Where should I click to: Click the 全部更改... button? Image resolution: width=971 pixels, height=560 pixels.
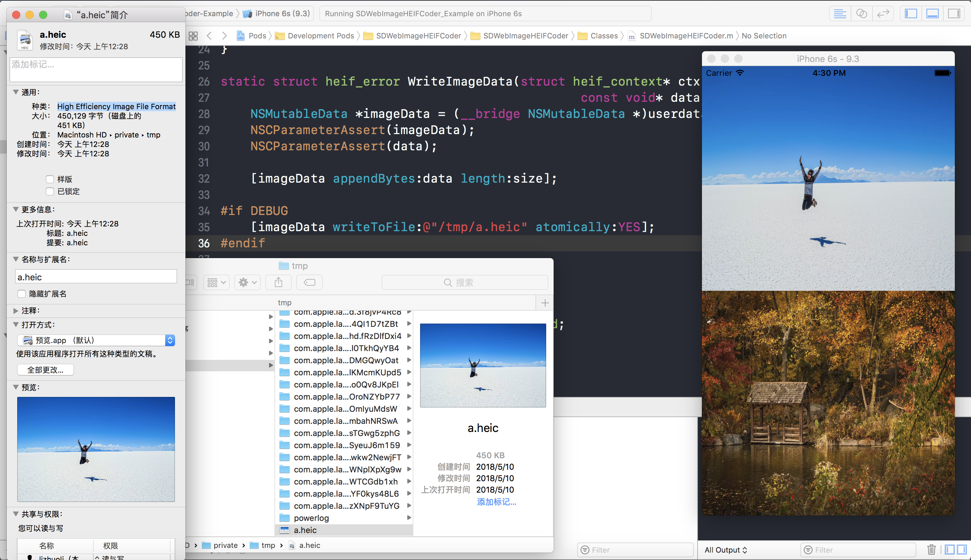pyautogui.click(x=46, y=370)
